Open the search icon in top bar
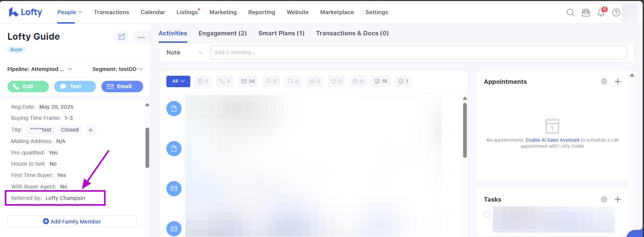Screen dimensions: 644x237 (x=570, y=12)
